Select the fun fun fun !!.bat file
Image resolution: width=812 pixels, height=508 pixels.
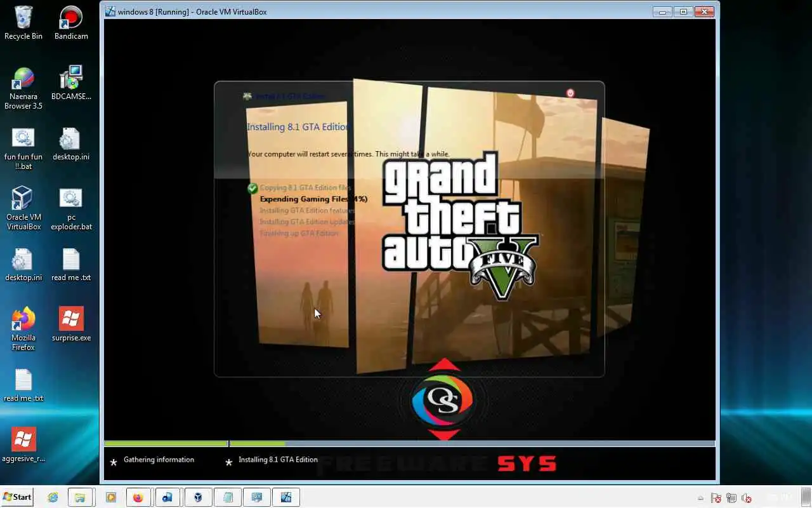pyautogui.click(x=23, y=149)
